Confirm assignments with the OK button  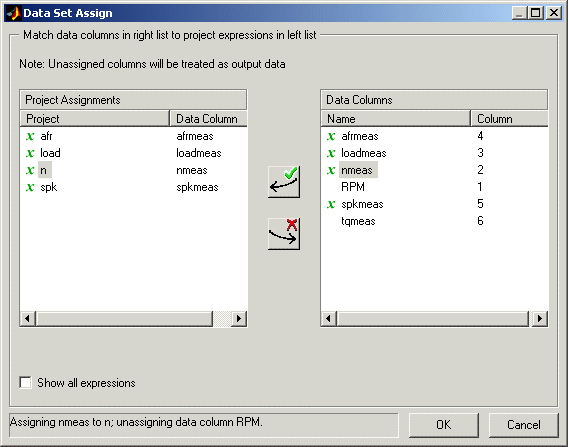pyautogui.click(x=443, y=425)
